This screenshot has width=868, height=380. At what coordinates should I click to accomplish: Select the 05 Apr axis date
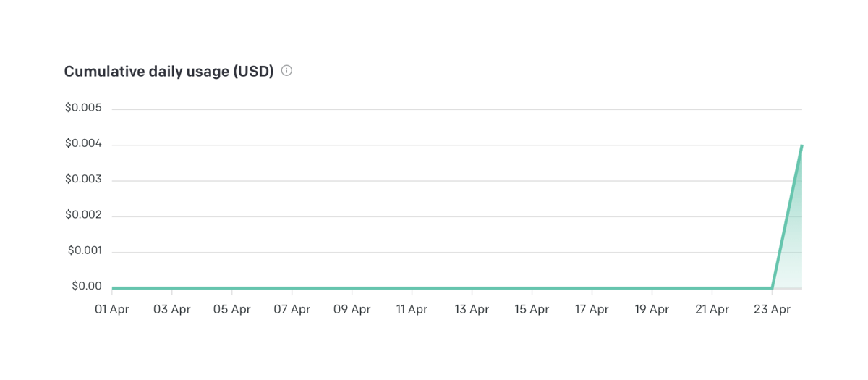coord(232,309)
